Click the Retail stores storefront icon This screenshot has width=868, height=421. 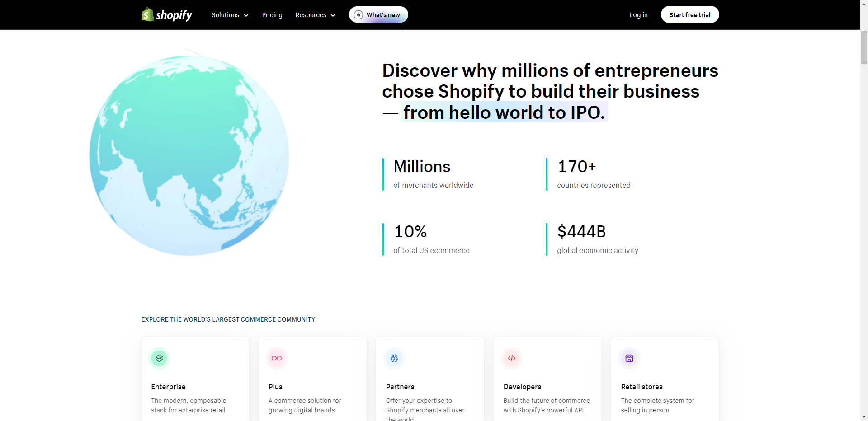(629, 358)
